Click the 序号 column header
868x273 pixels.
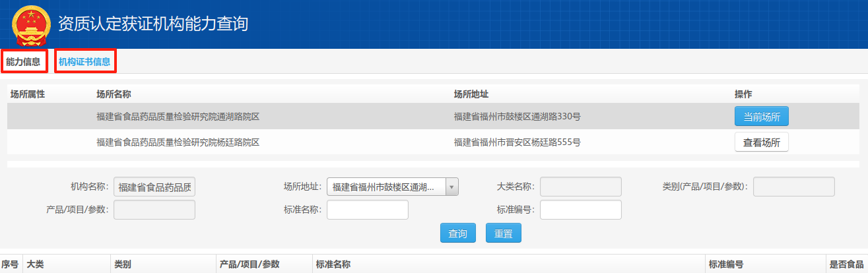coord(10,264)
